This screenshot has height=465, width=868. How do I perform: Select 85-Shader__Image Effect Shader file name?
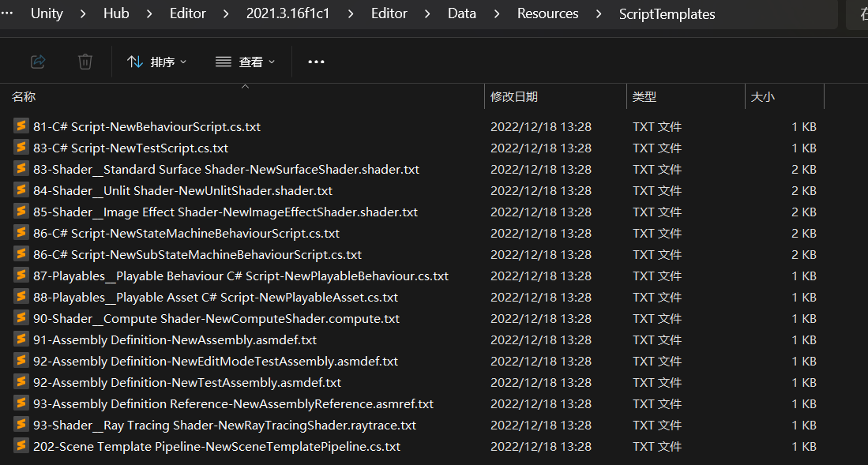click(x=225, y=212)
